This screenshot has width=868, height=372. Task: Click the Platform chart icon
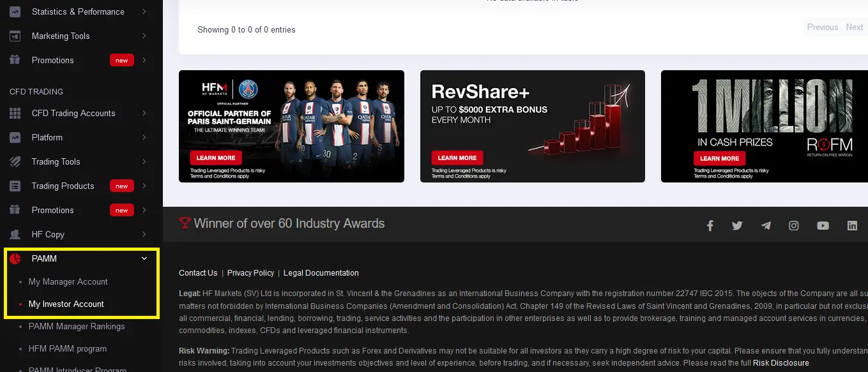(15, 137)
